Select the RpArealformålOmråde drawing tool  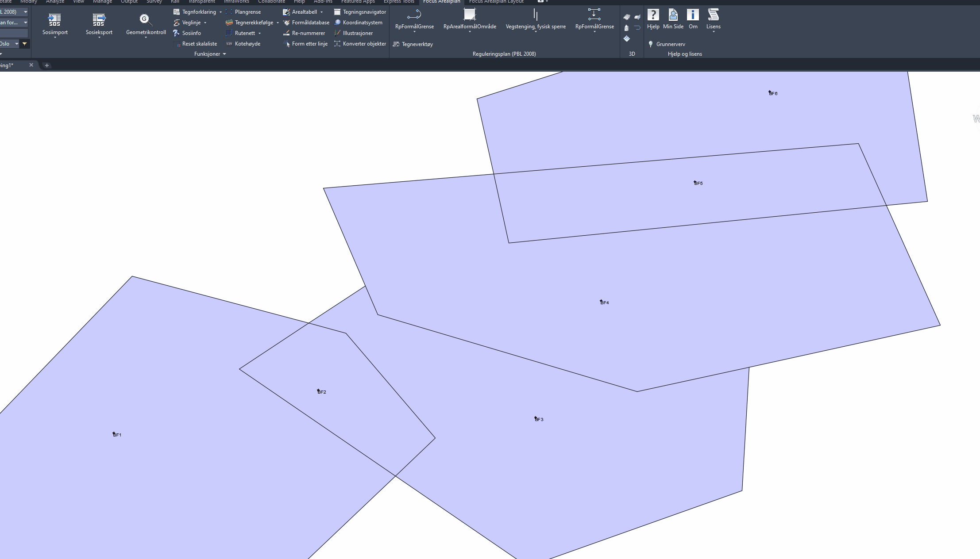click(469, 15)
